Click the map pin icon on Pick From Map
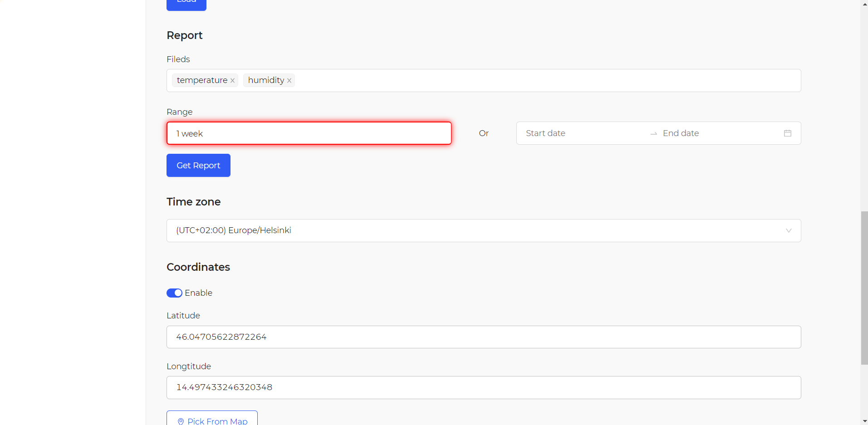The width and height of the screenshot is (868, 425). 181,421
